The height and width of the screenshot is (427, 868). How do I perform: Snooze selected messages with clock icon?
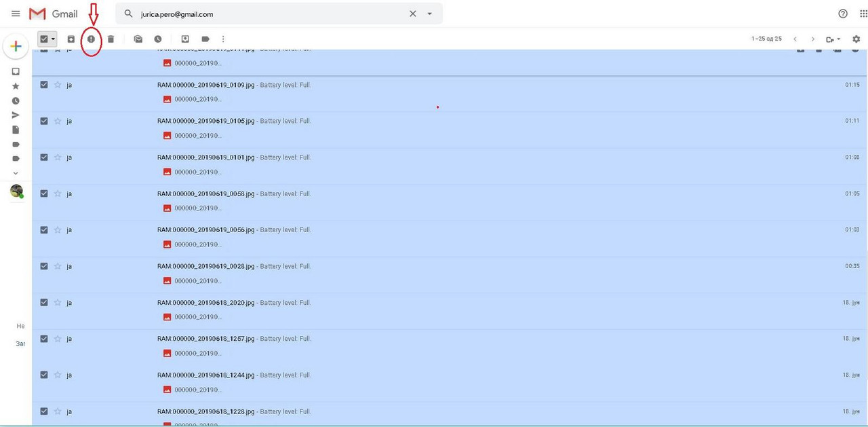click(x=158, y=39)
